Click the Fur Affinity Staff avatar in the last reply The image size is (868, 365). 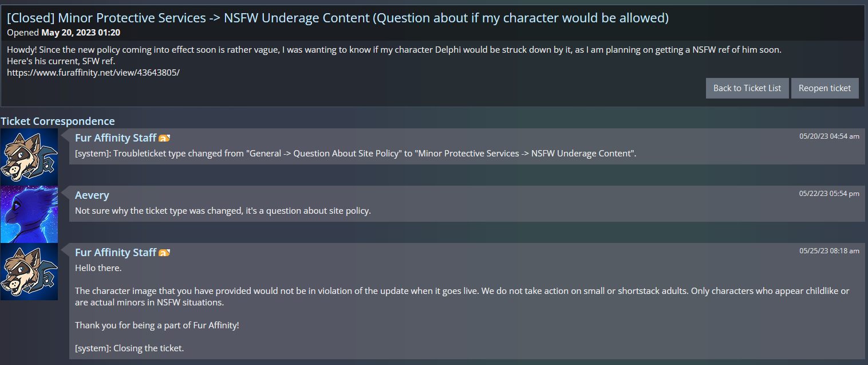click(29, 271)
